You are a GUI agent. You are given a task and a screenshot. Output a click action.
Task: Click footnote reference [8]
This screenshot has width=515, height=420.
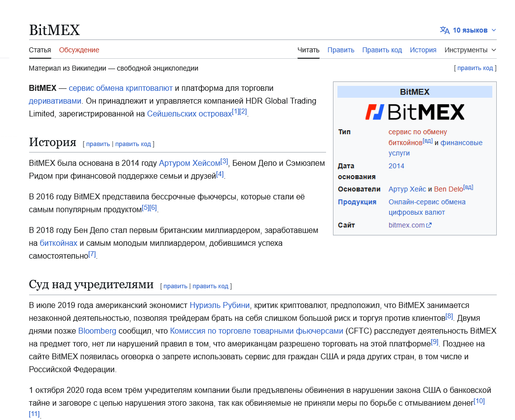point(449,316)
